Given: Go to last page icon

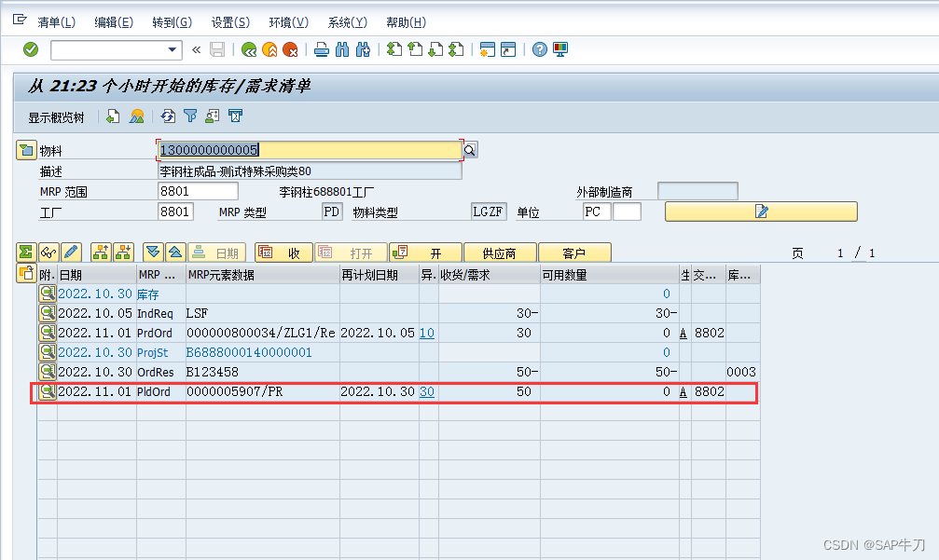Looking at the screenshot, I should tap(456, 49).
